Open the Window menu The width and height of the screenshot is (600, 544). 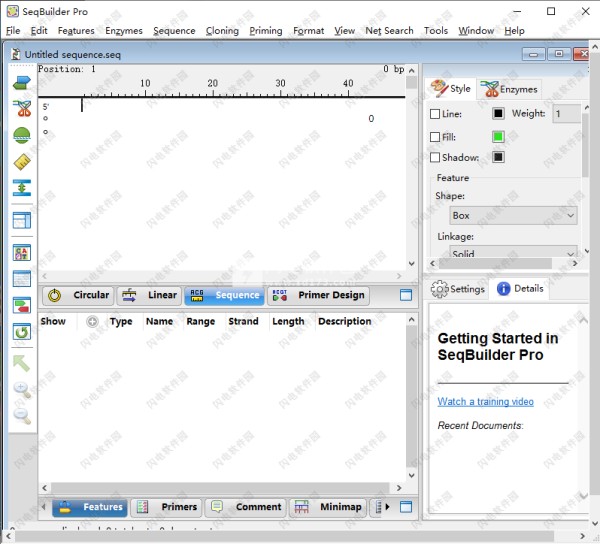tap(476, 31)
